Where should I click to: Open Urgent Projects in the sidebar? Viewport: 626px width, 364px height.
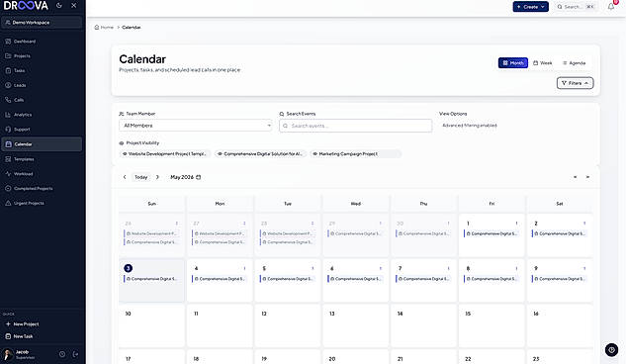(42, 203)
